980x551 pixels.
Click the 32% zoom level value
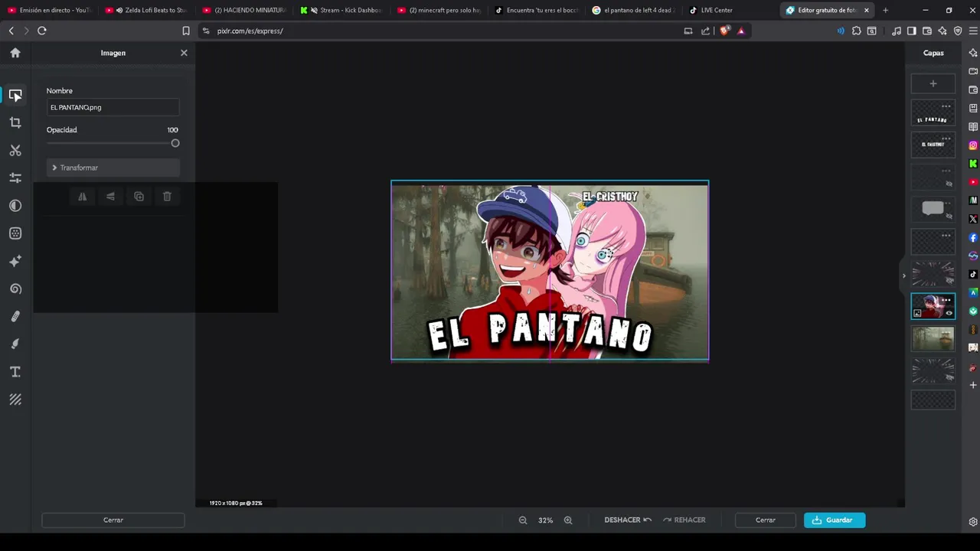[x=545, y=520]
